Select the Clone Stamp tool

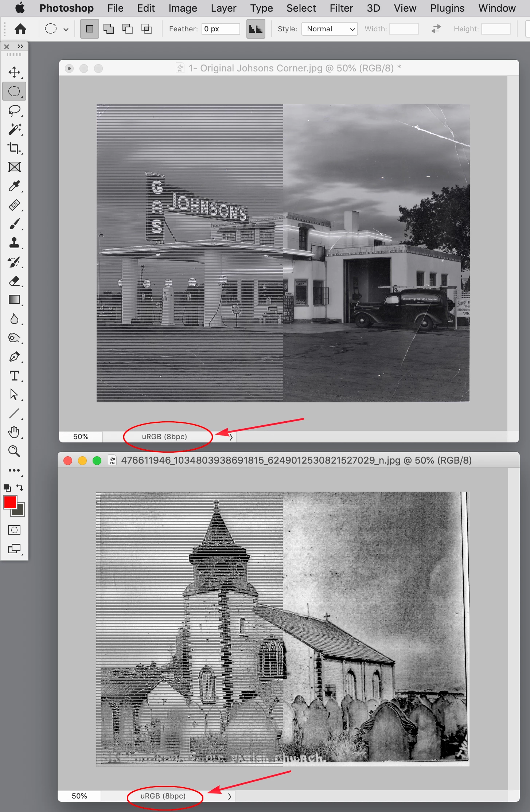click(14, 243)
